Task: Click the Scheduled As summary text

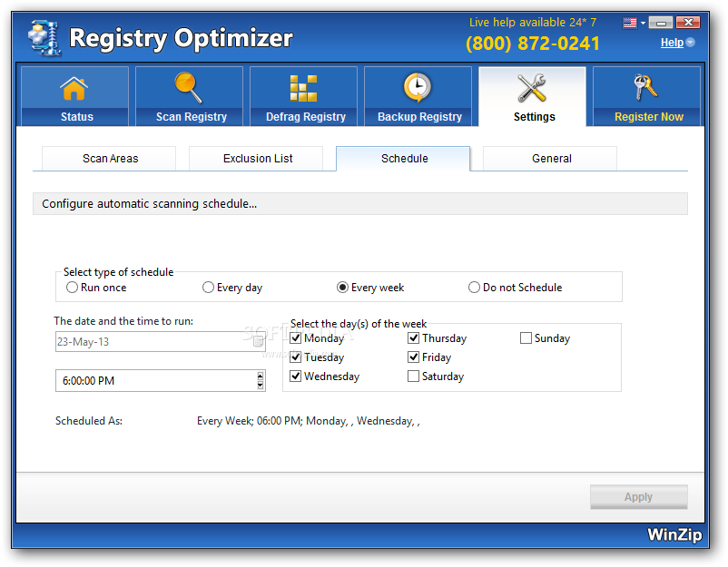Action: pyautogui.click(x=309, y=421)
